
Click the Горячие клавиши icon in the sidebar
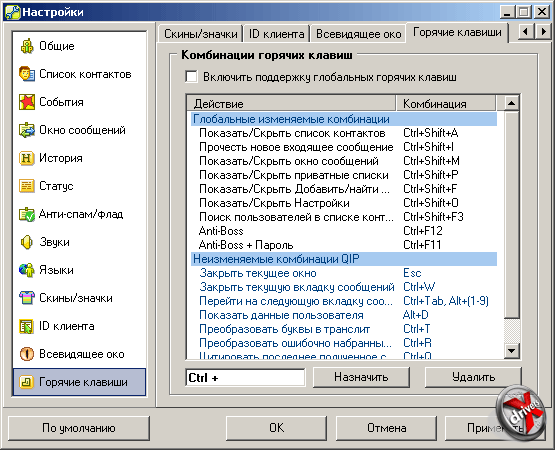click(x=27, y=382)
